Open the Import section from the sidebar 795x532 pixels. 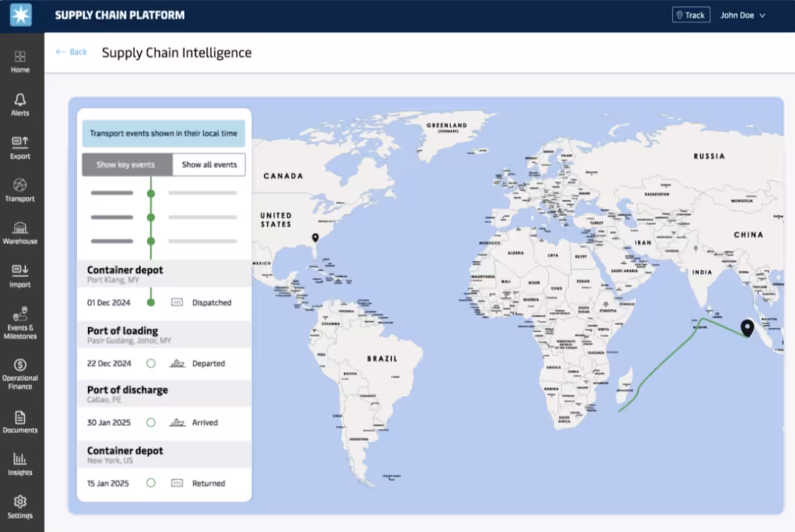pos(21,276)
